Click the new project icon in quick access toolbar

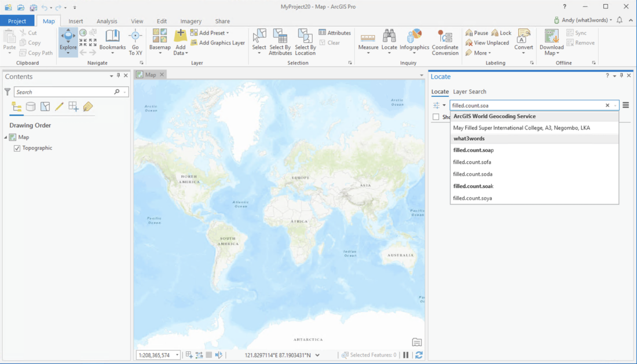pyautogui.click(x=8, y=8)
